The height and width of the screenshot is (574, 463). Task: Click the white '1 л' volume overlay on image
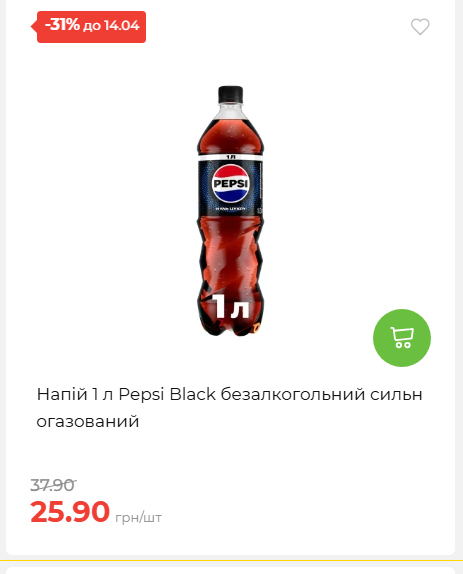[x=231, y=306]
